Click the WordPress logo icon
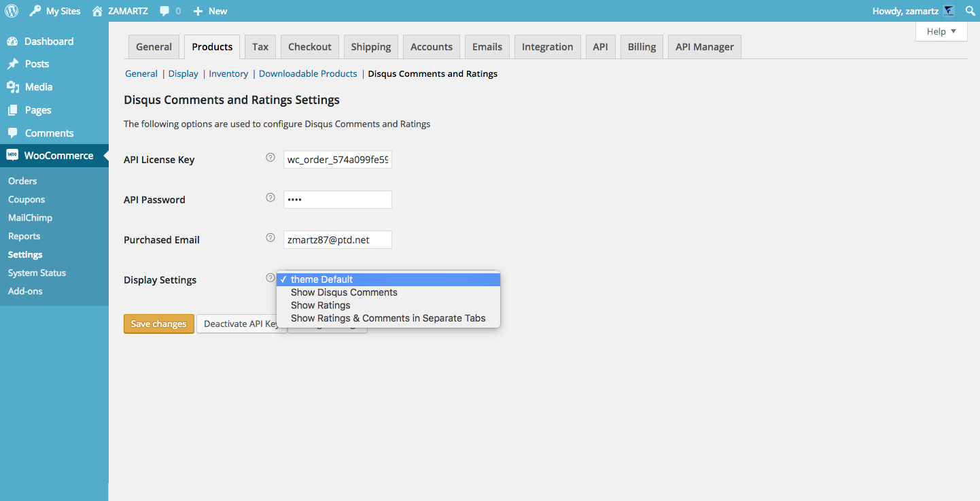 tap(12, 11)
